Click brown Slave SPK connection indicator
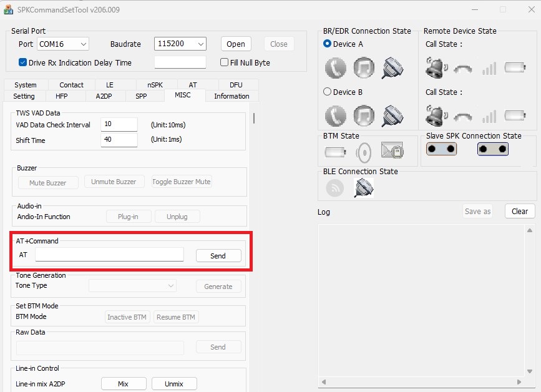 (x=441, y=149)
